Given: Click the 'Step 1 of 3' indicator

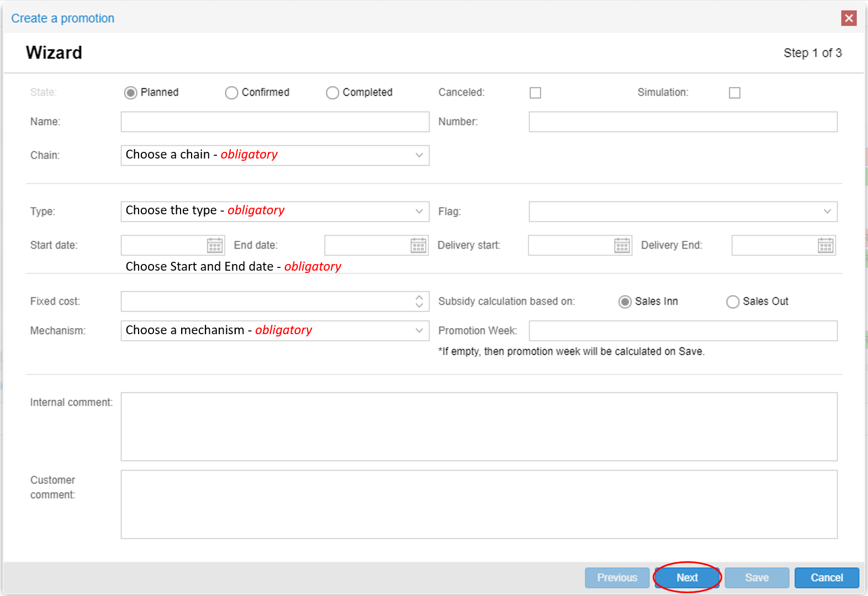Looking at the screenshot, I should (x=813, y=53).
